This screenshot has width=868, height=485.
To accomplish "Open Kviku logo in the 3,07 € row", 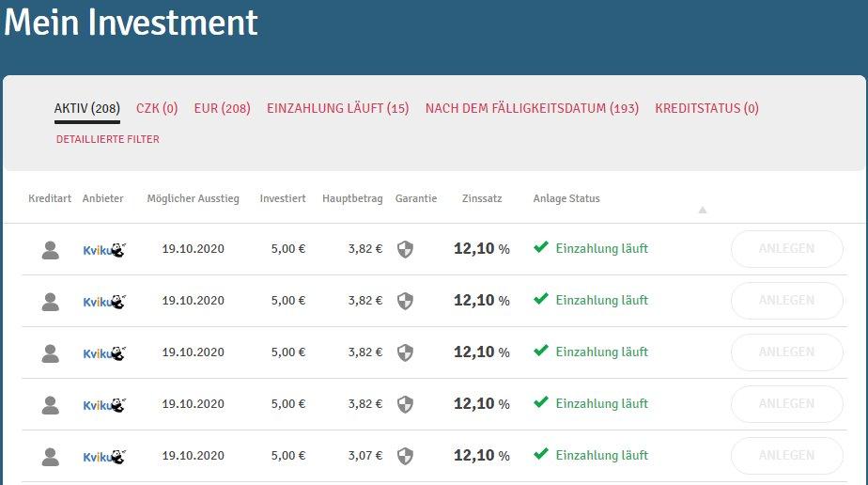I will tap(104, 456).
